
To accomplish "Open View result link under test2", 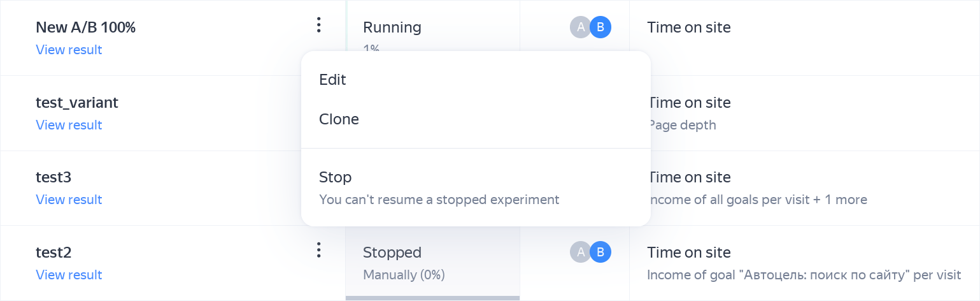I will tap(69, 275).
